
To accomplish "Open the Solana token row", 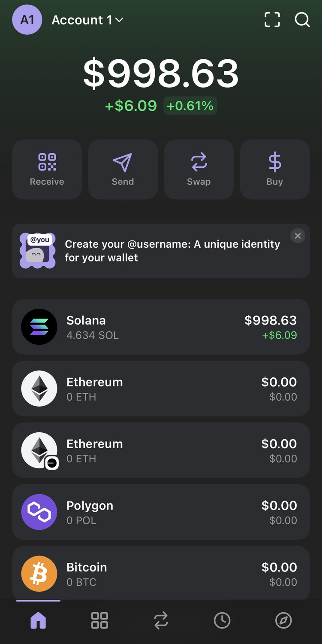I will coord(161,327).
